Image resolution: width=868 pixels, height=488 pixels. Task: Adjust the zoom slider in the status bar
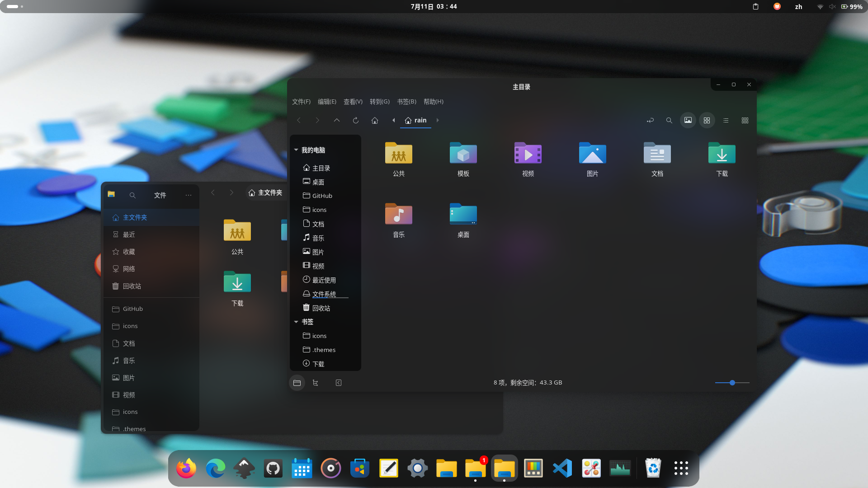[x=732, y=383]
